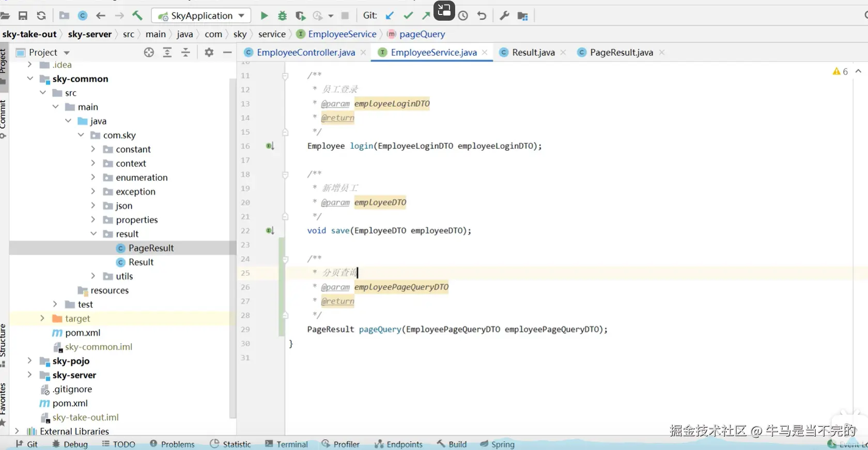Open Project panel settings gear
This screenshot has height=450, width=868.
click(x=209, y=52)
